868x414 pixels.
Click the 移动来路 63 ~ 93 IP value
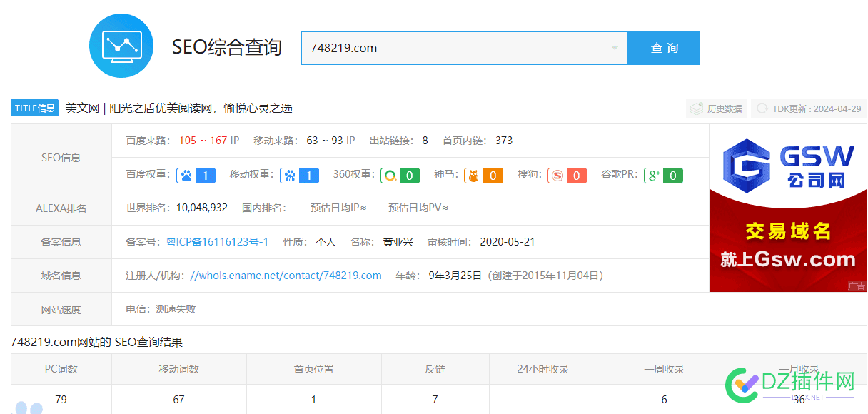tap(330, 141)
